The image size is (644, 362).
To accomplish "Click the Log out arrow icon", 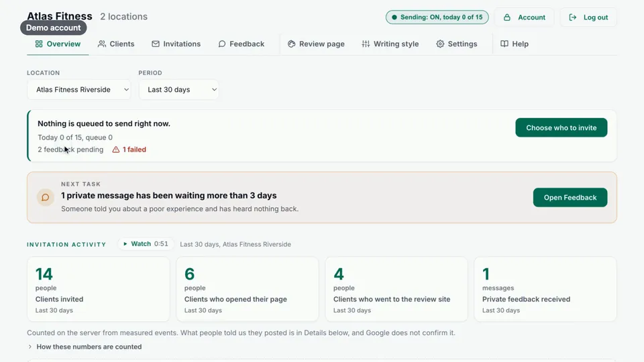I will point(572,17).
